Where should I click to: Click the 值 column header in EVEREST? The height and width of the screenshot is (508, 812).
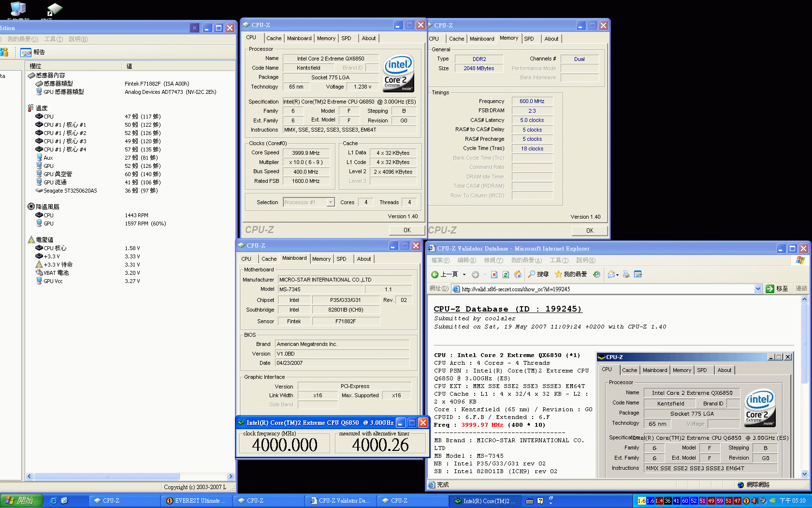pyautogui.click(x=178, y=66)
